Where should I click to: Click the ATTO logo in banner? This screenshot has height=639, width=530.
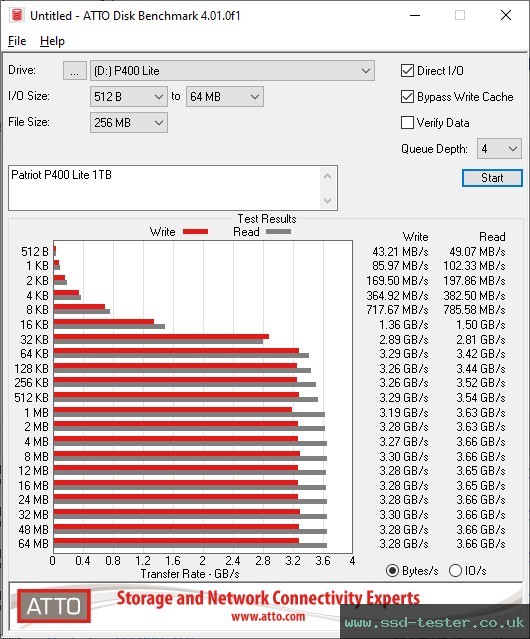[54, 606]
